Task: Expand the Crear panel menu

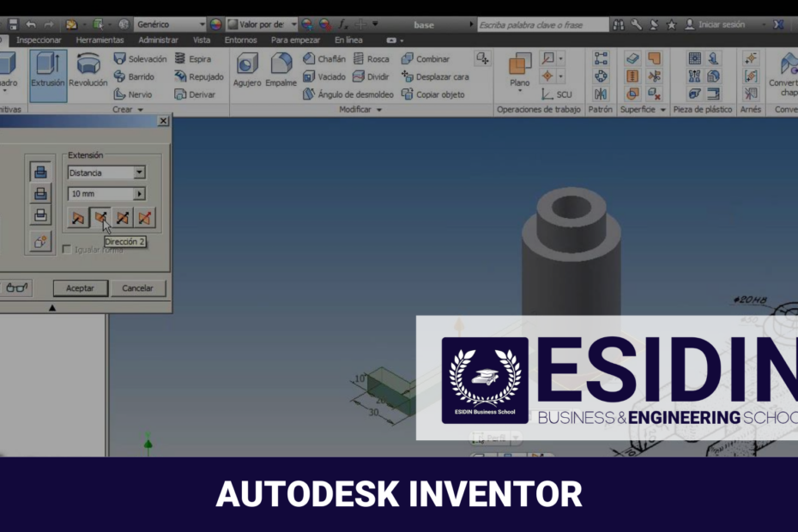Action: coord(140,109)
